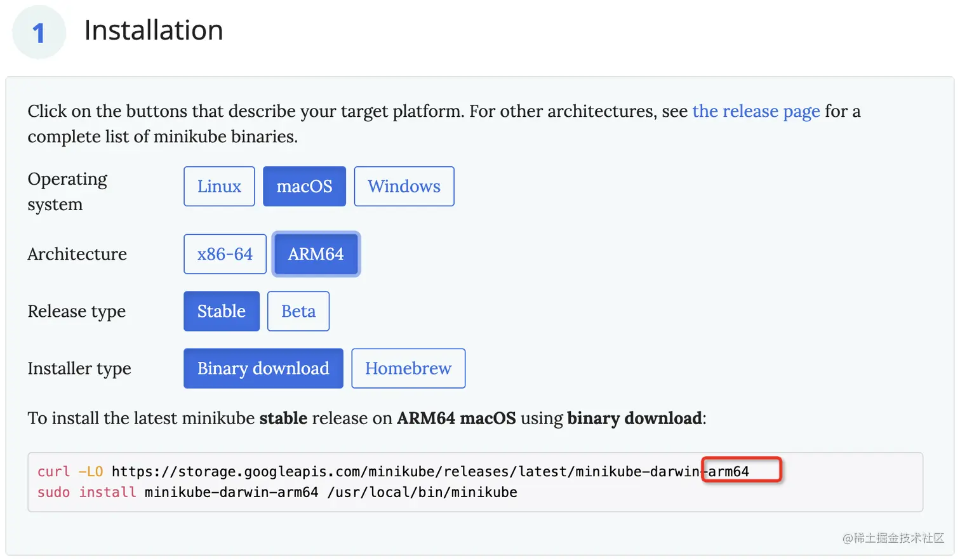Click the Installer type label
Screen dimensions: 960x560
(x=79, y=368)
